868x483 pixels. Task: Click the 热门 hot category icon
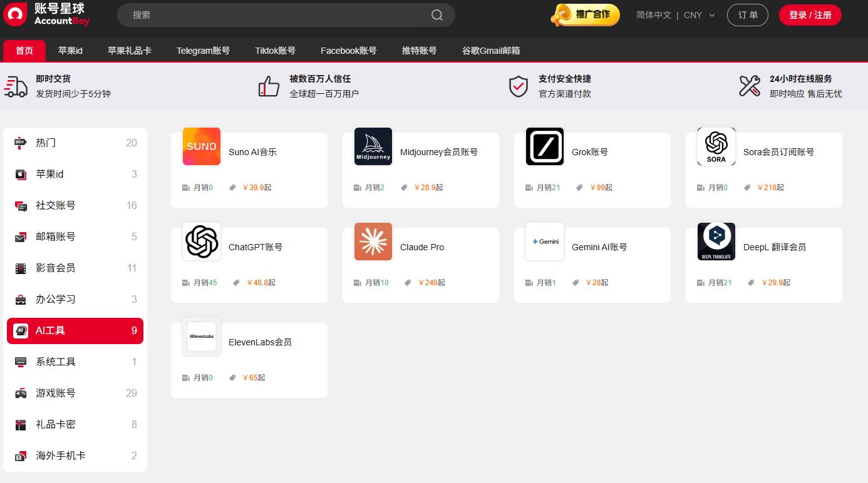coord(21,143)
